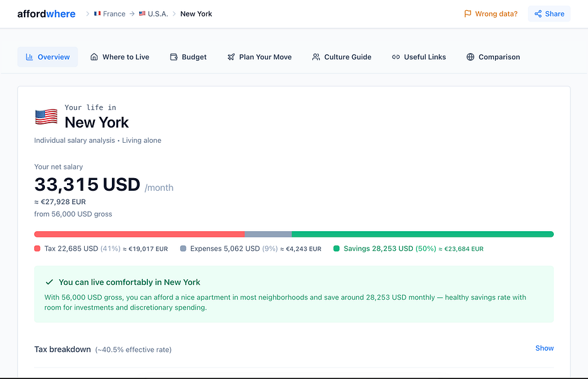Click the red Tax legend swatch
This screenshot has width=588, height=379.
coord(37,249)
